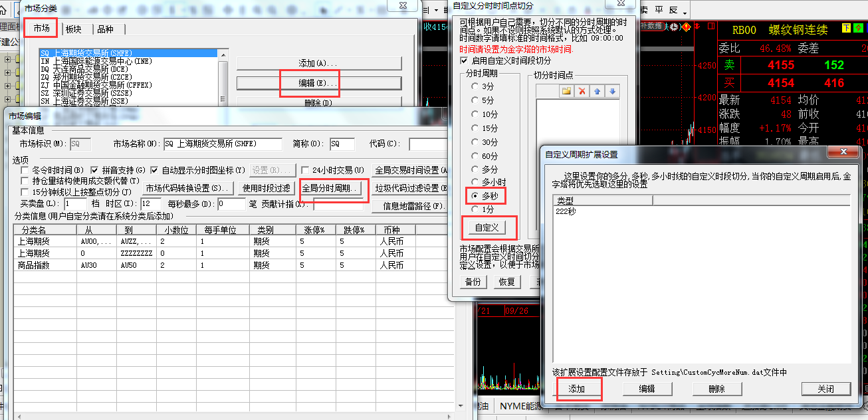Image resolution: width=868 pixels, height=420 pixels.
Task: Click the 备份 button
Action: [x=473, y=281]
